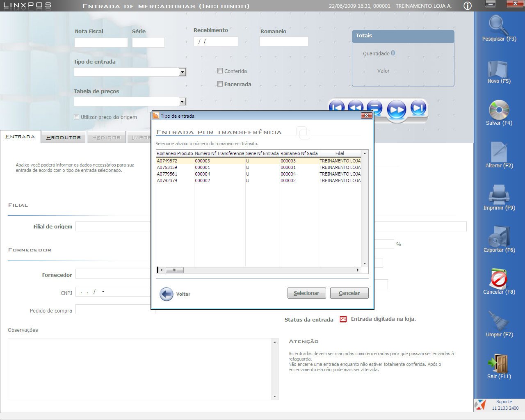Image resolution: width=525 pixels, height=420 pixels.
Task: Switch to the Entrada tab
Action: click(x=21, y=137)
